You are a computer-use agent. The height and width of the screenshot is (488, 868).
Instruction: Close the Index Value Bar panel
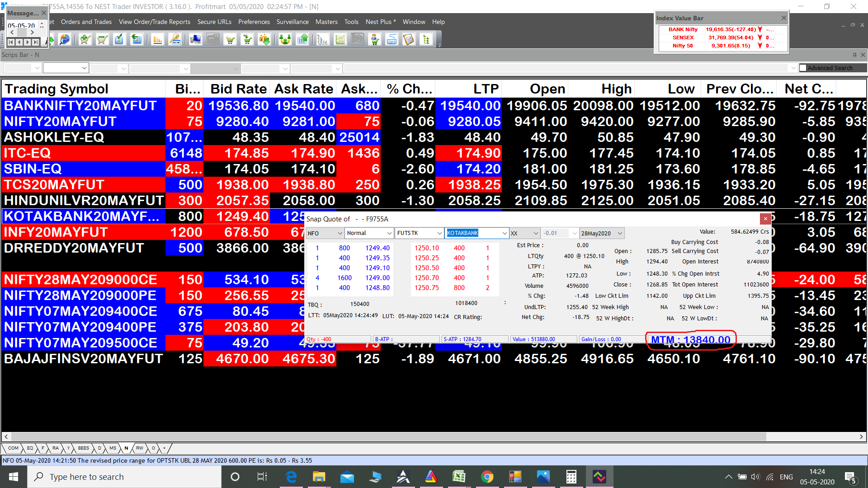point(784,18)
